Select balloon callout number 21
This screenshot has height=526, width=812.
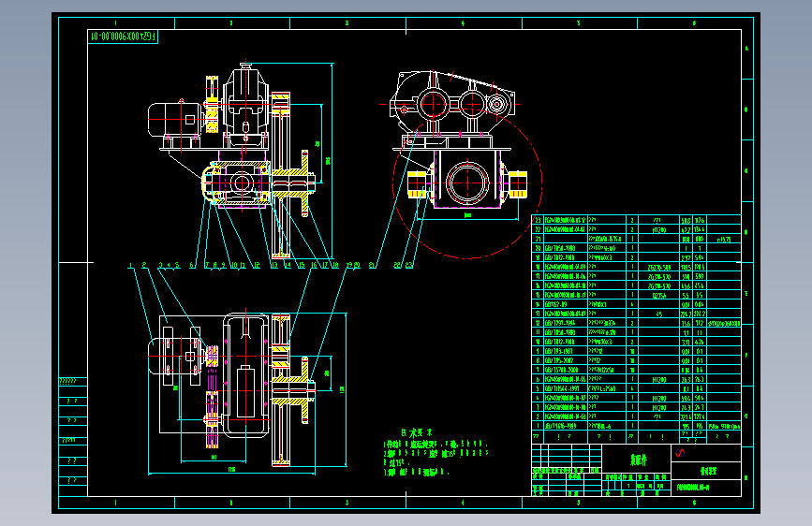point(372,265)
